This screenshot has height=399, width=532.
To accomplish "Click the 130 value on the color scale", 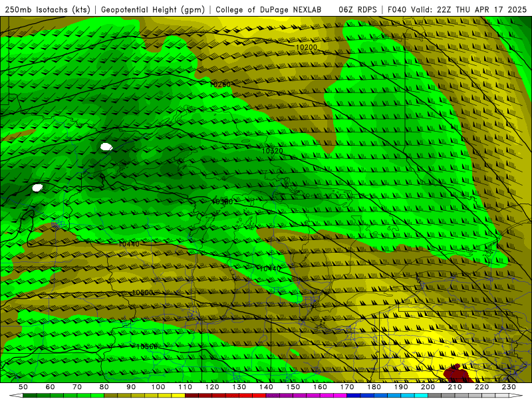I will point(239,387).
